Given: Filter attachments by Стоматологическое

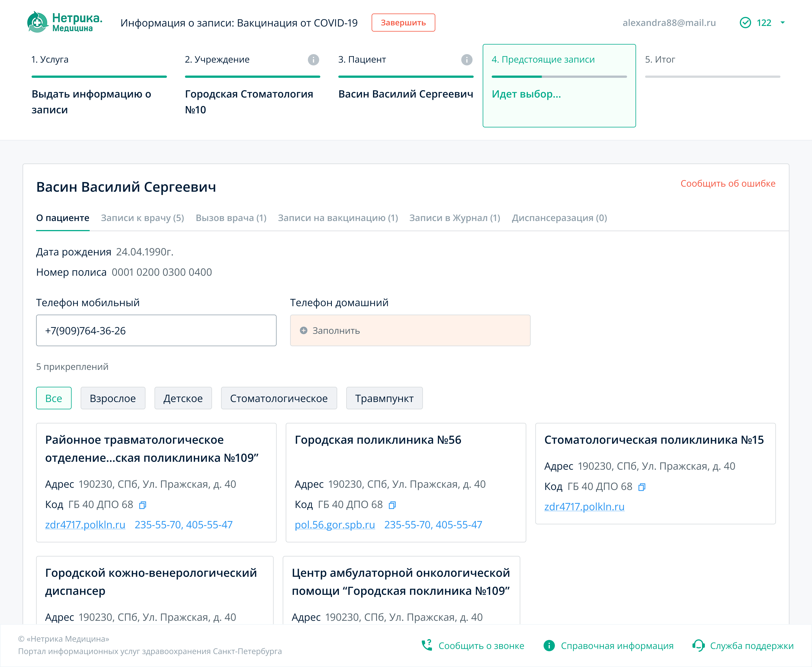Looking at the screenshot, I should [x=279, y=398].
